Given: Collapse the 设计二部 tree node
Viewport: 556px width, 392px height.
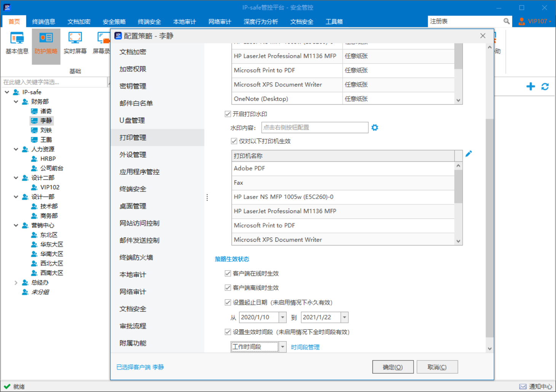Looking at the screenshot, I should pos(16,178).
